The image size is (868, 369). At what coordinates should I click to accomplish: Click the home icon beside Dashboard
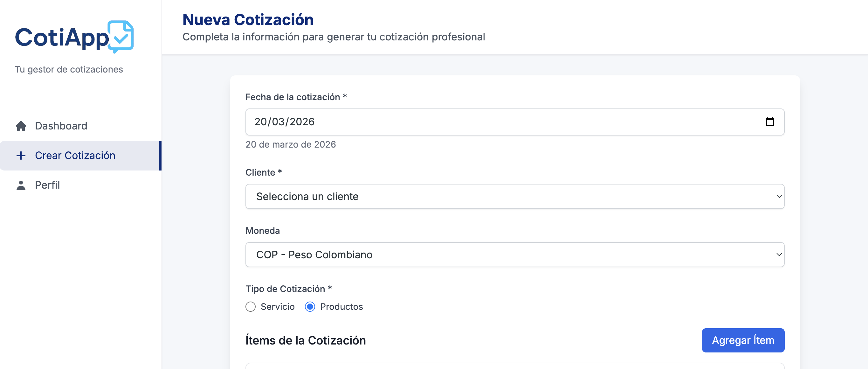point(21,126)
